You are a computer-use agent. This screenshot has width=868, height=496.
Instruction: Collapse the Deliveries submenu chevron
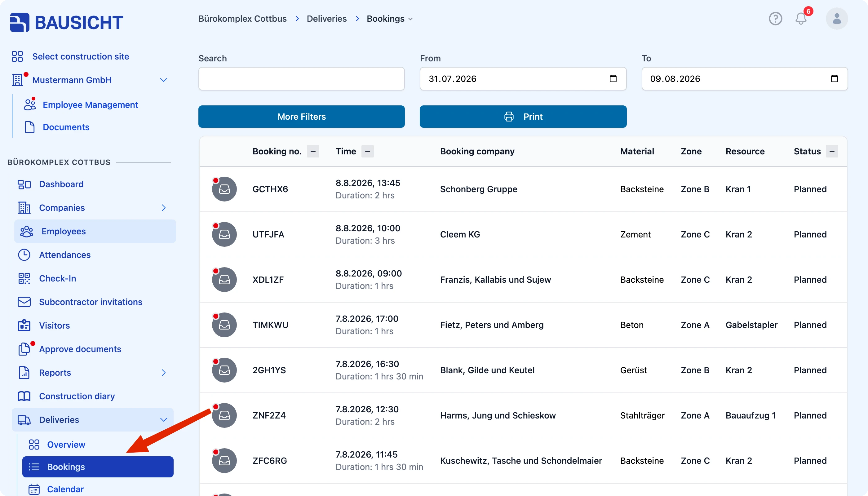point(163,420)
